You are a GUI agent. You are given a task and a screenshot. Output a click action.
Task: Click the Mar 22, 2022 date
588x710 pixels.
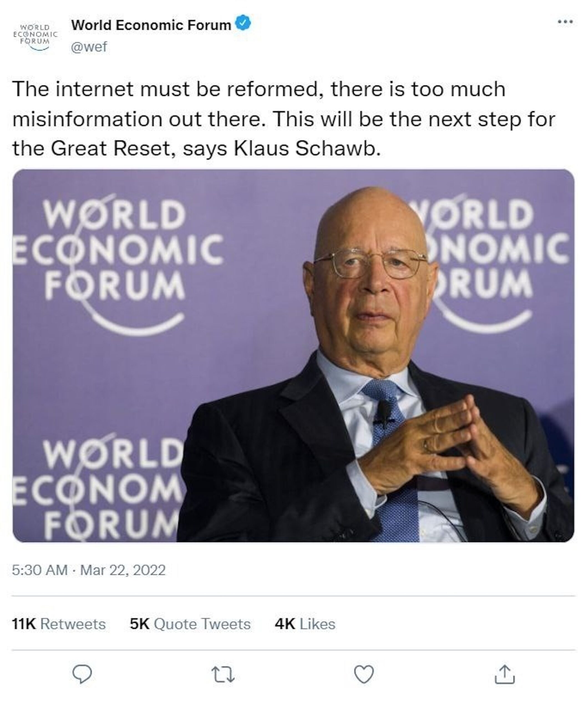(x=123, y=570)
